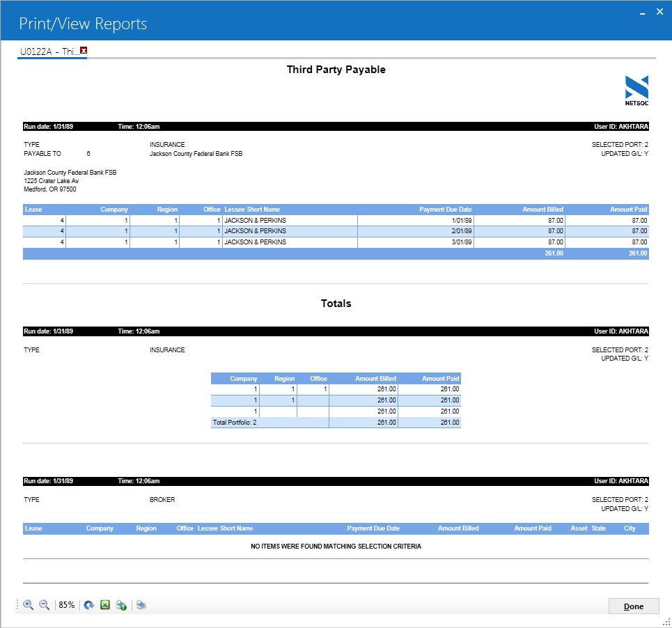
Task: Click the window resize grip corner
Action: pyautogui.click(x=666, y=622)
